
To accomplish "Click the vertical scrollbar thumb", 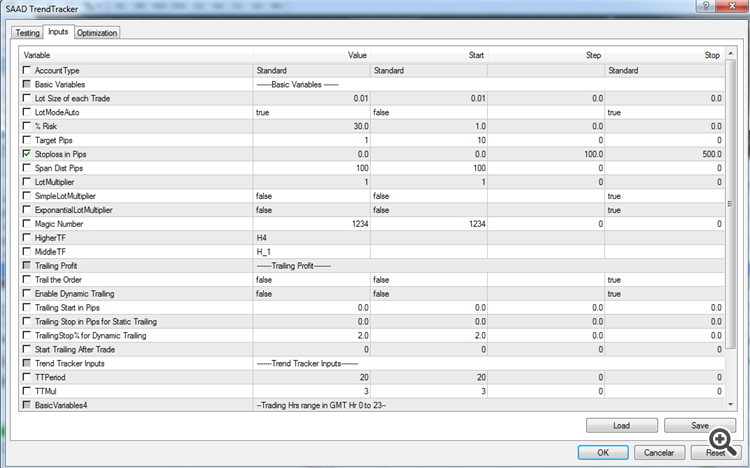I will (730, 204).
